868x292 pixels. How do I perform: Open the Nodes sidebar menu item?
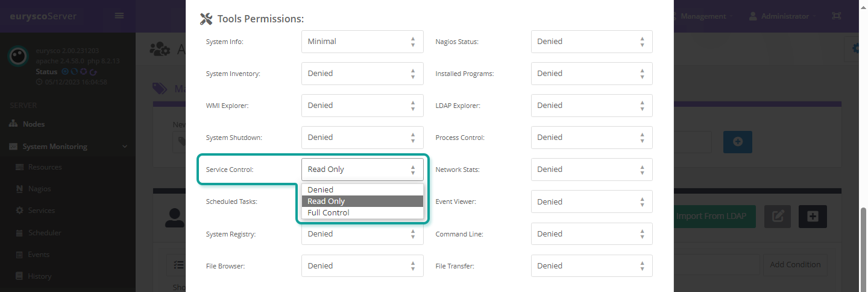coord(34,124)
